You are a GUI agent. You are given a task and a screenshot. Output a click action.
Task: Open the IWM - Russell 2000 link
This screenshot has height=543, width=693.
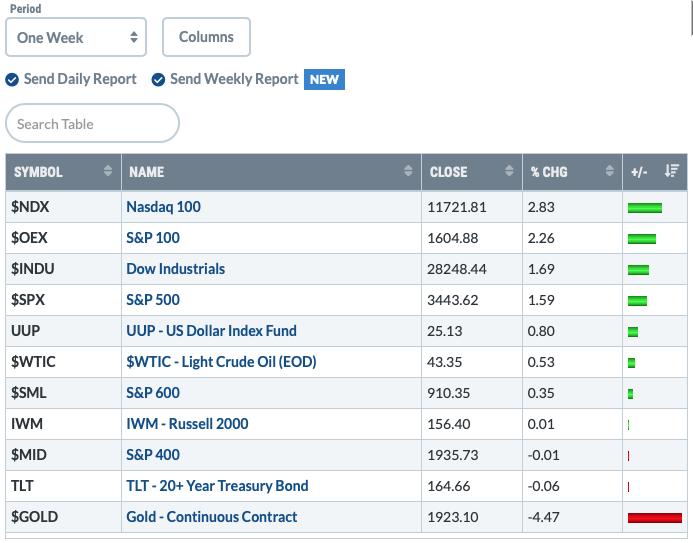pos(187,424)
